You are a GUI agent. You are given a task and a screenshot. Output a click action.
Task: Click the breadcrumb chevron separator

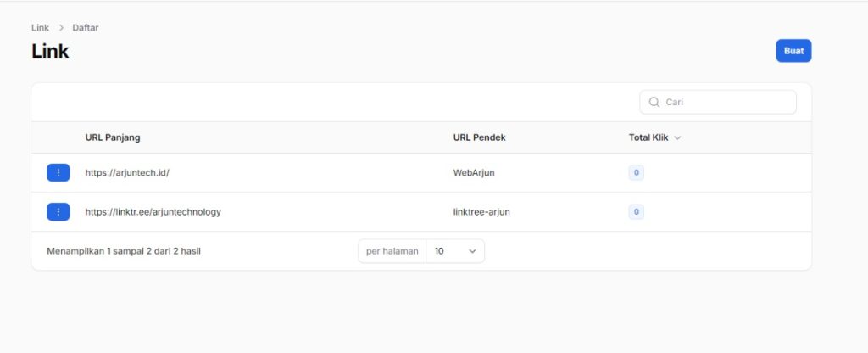[61, 28]
